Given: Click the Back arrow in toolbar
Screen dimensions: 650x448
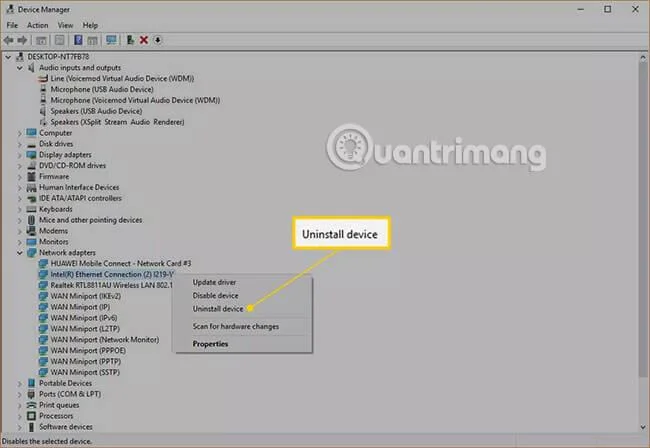Looking at the screenshot, I should pyautogui.click(x=9, y=40).
